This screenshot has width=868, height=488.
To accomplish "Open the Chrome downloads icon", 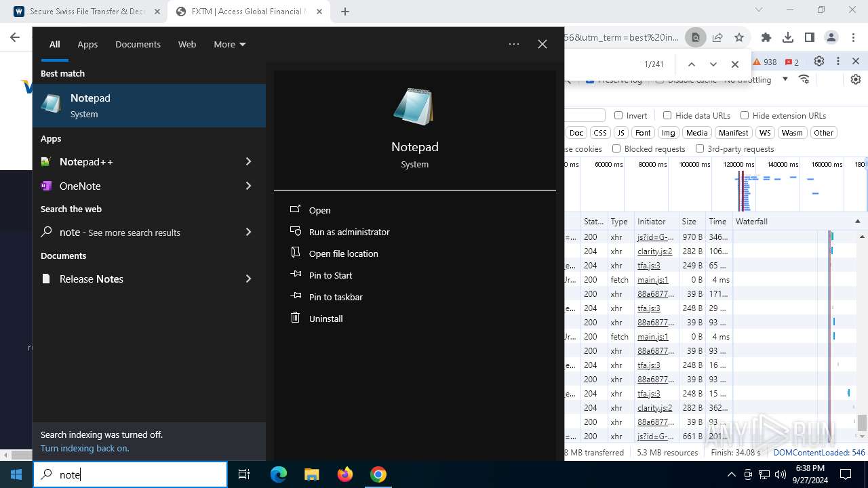I will click(788, 38).
